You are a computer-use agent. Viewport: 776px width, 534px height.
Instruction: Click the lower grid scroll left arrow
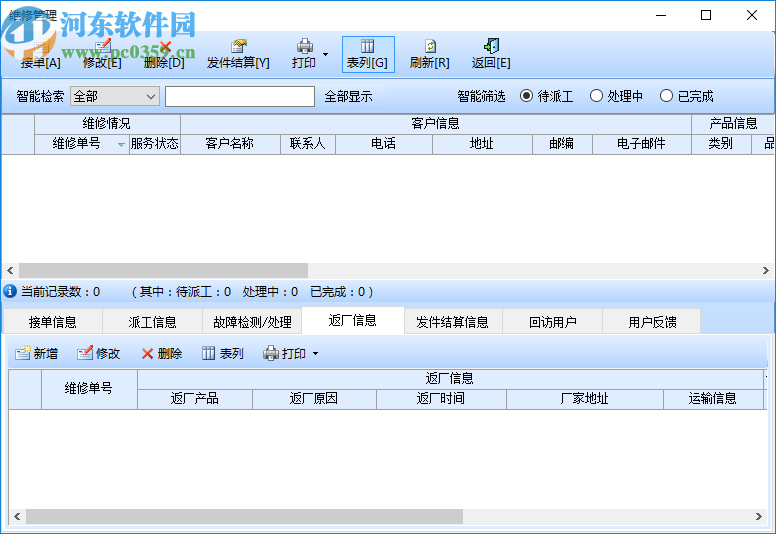tap(17, 517)
